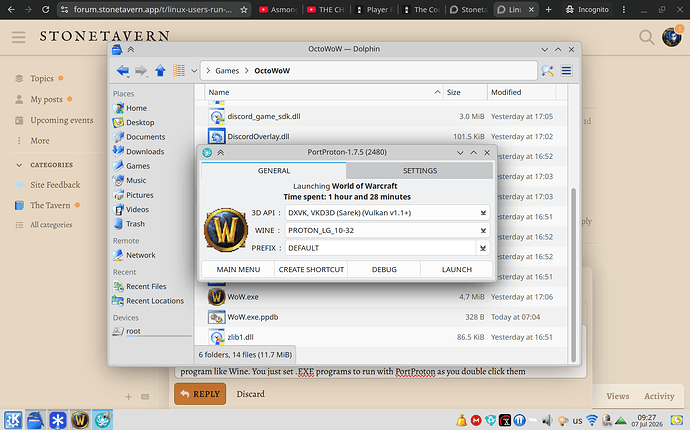Image resolution: width=690 pixels, height=430 pixels.
Task: Go forward in Dolphin toolbar
Action: tap(141, 70)
